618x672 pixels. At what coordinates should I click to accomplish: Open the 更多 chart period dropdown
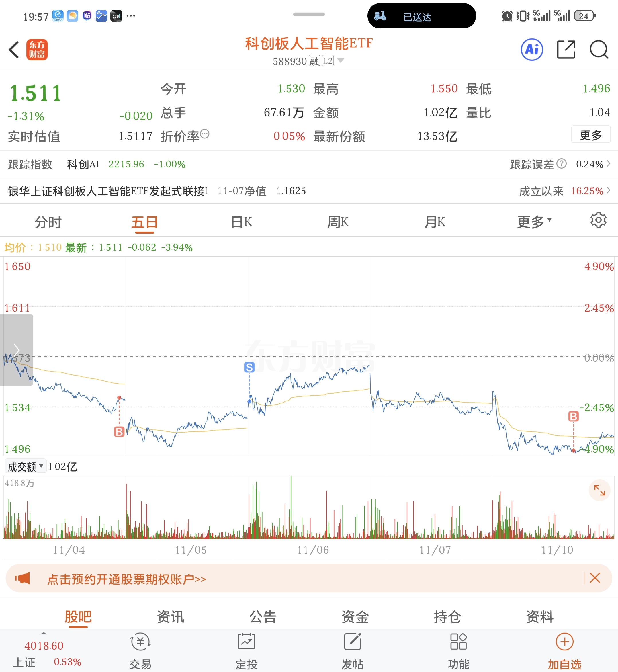[534, 222]
